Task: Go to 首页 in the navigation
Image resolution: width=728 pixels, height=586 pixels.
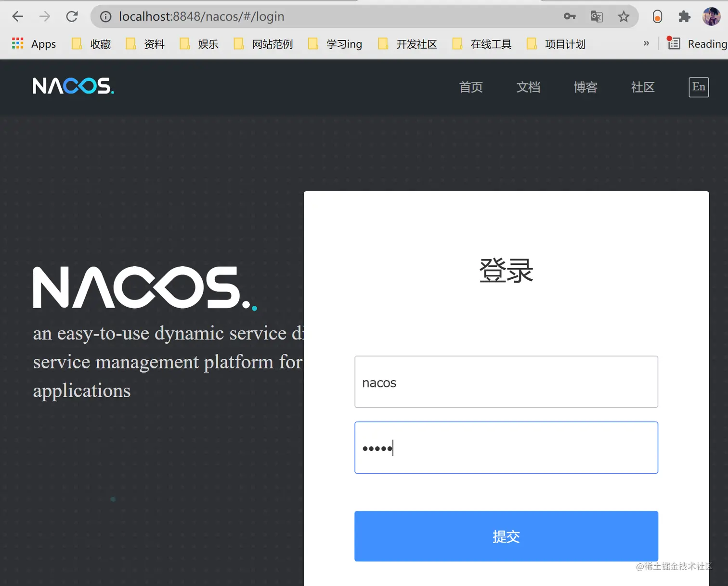Action: pos(471,87)
